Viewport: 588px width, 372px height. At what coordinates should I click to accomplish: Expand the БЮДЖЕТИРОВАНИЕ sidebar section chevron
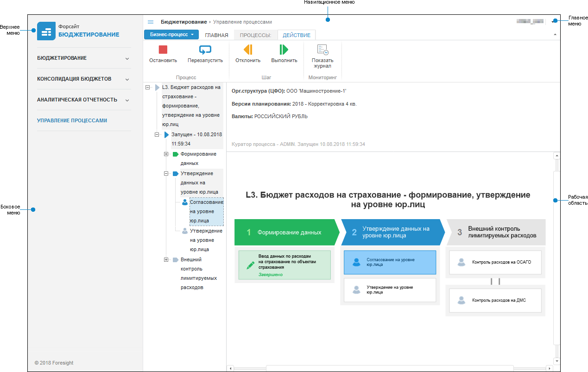[x=127, y=58]
